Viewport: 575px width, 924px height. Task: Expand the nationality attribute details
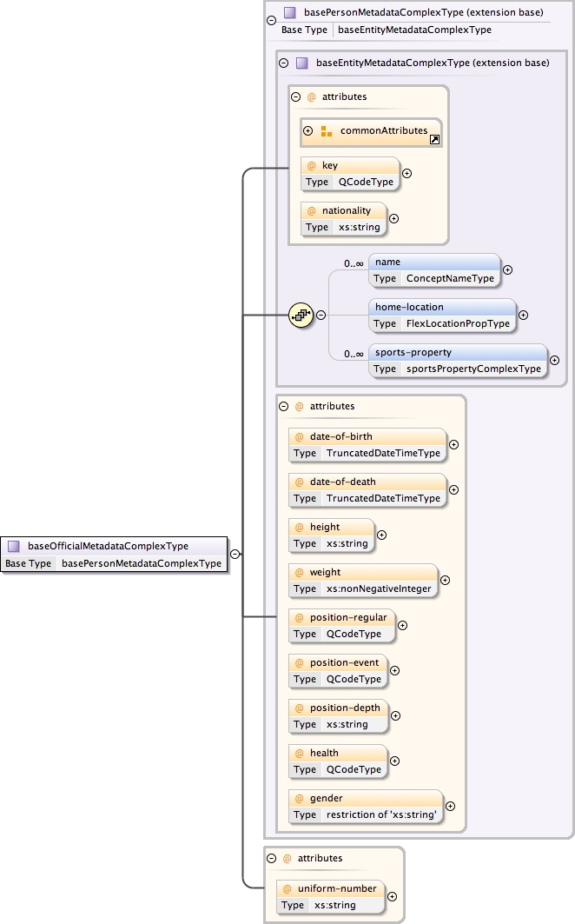pos(393,219)
